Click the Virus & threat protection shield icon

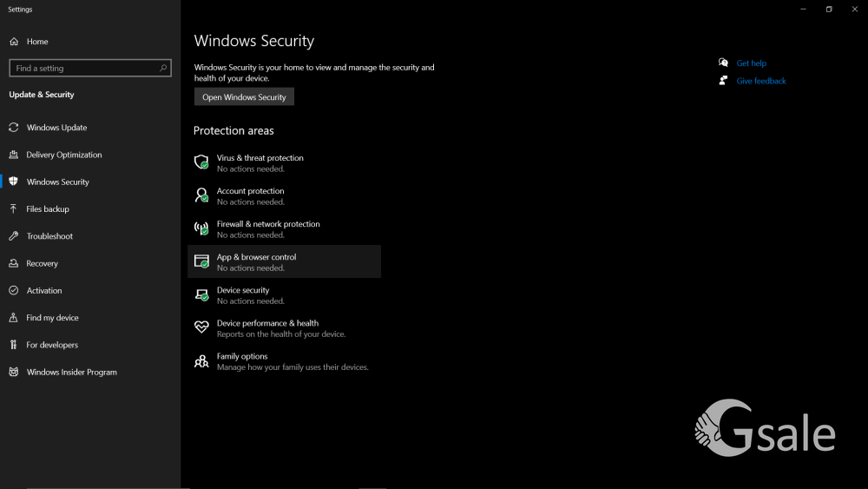coord(201,162)
